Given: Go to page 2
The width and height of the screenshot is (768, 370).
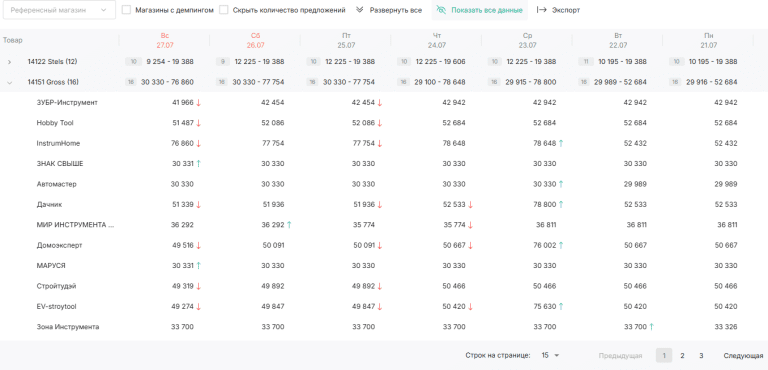Looking at the screenshot, I should 682,355.
